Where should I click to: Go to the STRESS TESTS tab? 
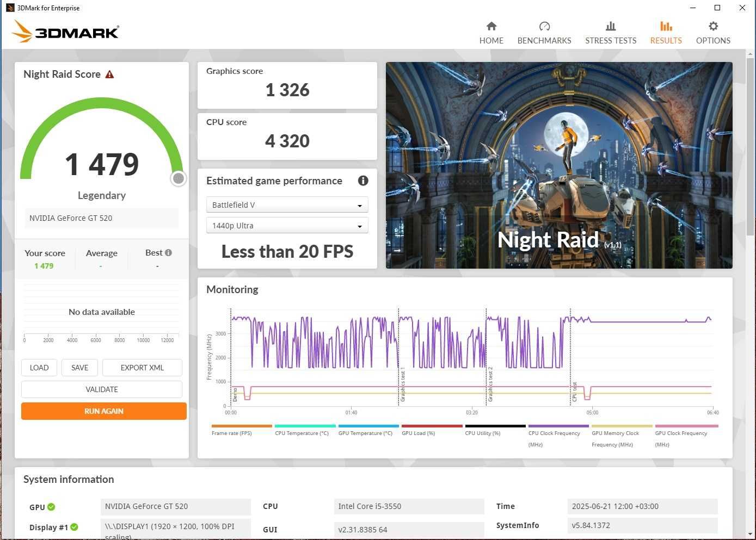tap(611, 33)
